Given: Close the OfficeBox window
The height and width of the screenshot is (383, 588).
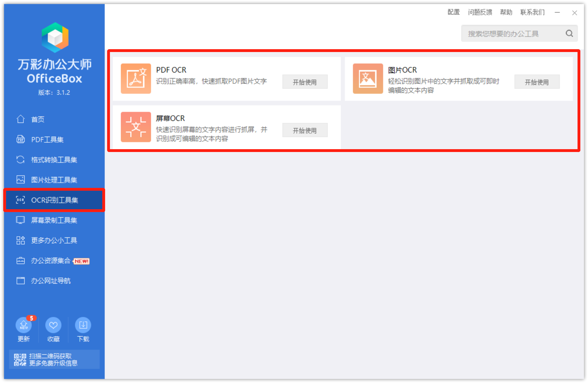Looking at the screenshot, I should [x=575, y=12].
